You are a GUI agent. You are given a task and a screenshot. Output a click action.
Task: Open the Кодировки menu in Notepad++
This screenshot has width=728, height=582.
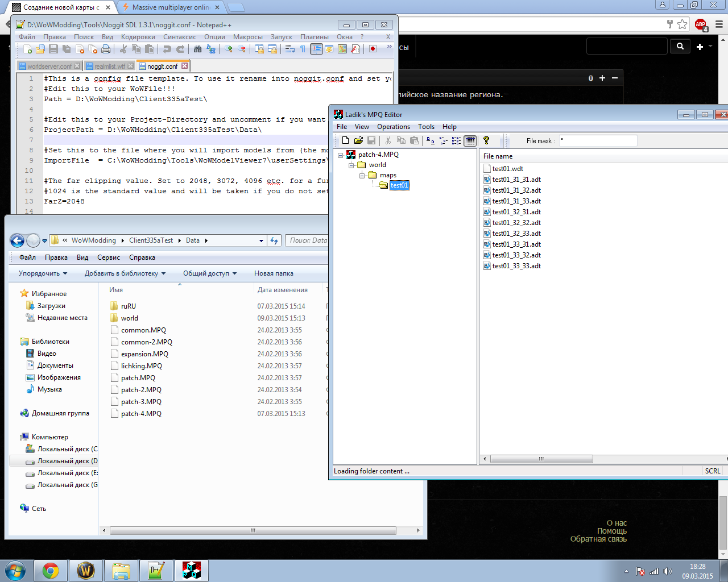click(x=138, y=37)
